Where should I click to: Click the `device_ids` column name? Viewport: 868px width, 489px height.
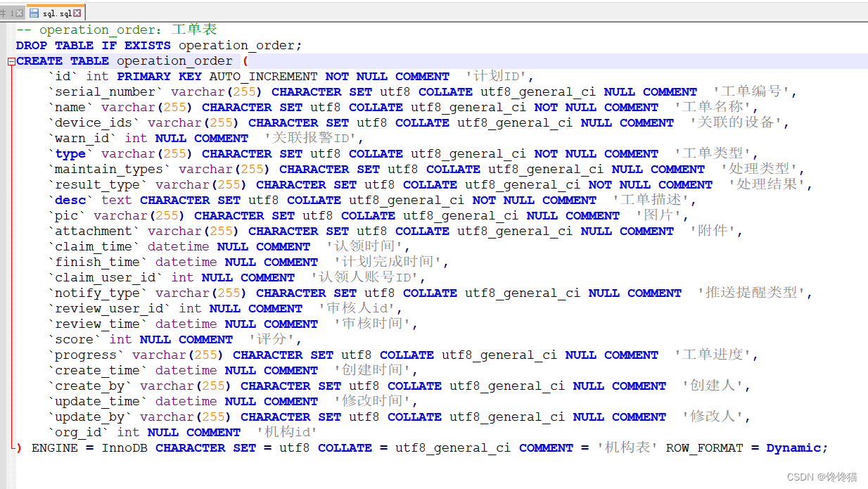tap(94, 122)
